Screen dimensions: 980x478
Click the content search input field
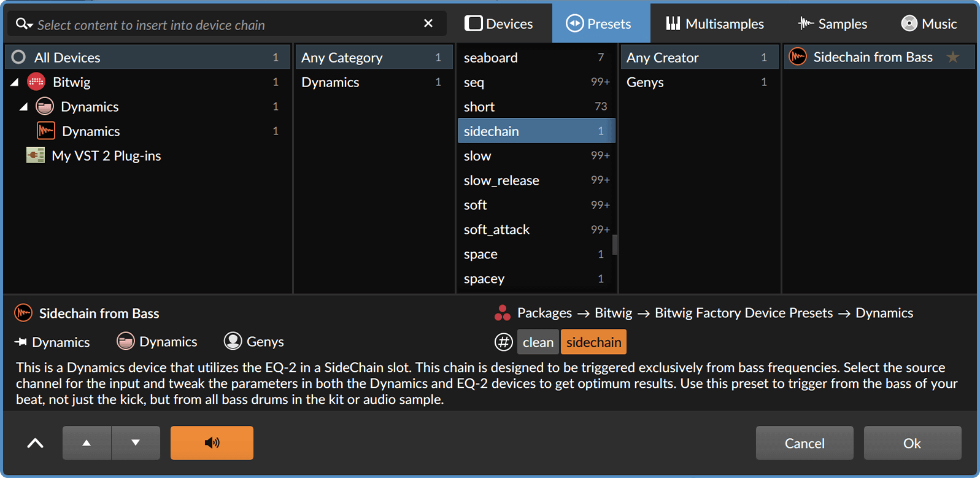(227, 25)
